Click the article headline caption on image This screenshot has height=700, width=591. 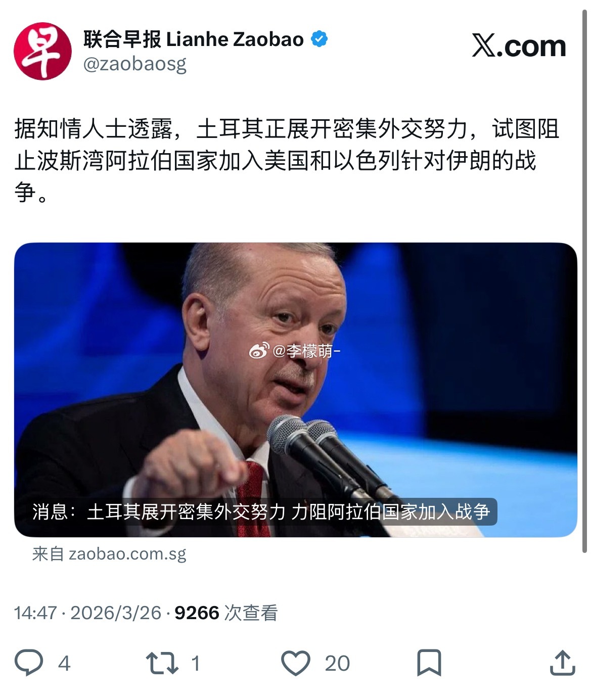coord(261,512)
